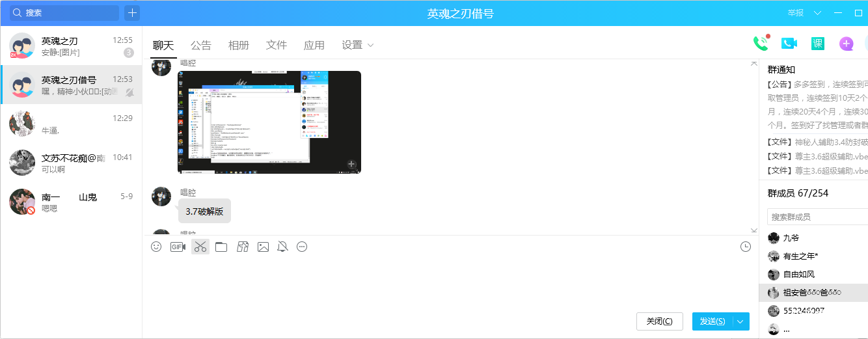
Task: Switch to the 应用 tab
Action: 314,45
